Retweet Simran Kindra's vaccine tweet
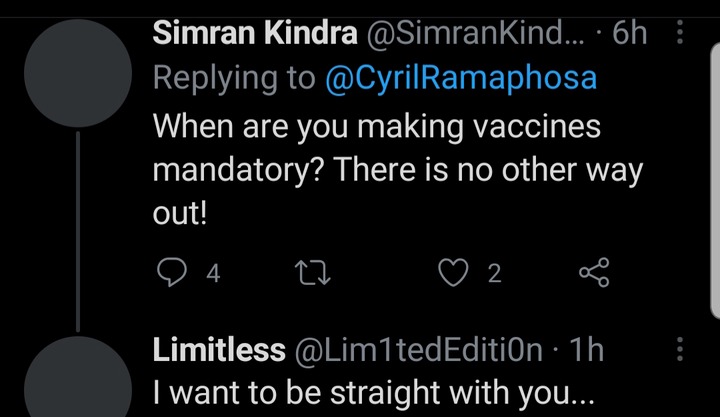 pyautogui.click(x=312, y=272)
